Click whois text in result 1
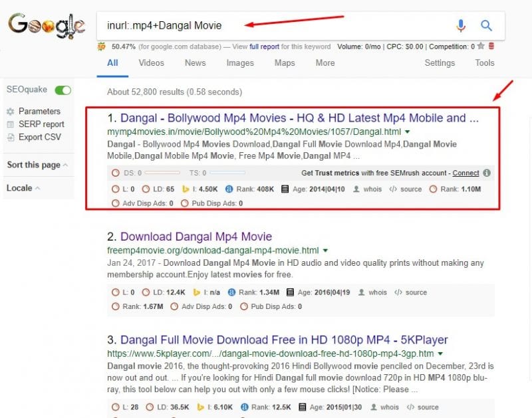The image size is (532, 418). point(372,189)
